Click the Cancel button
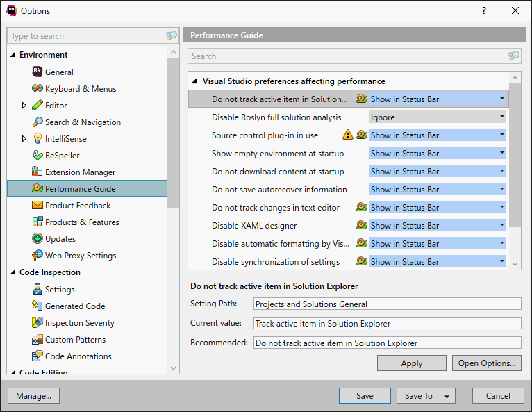This screenshot has height=412, width=532. coord(498,396)
